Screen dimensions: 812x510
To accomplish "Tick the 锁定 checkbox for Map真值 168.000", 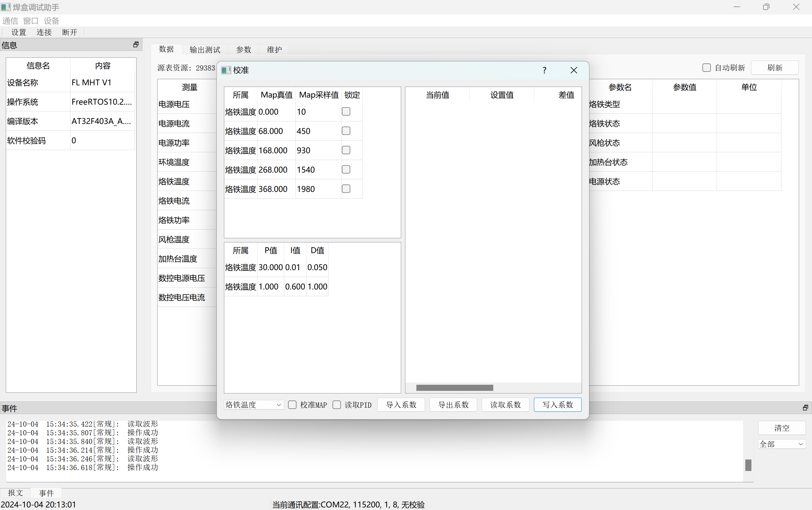I will click(x=346, y=150).
